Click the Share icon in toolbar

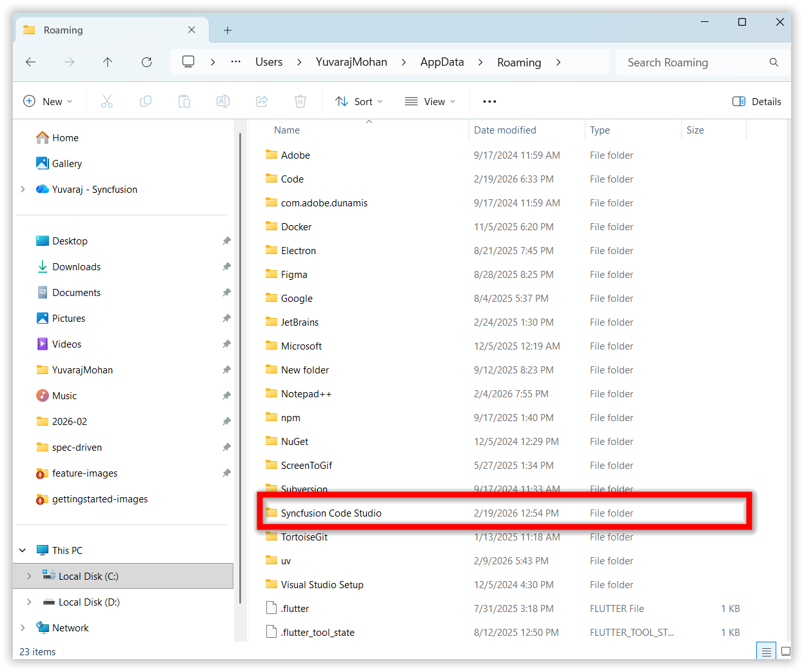point(262,101)
